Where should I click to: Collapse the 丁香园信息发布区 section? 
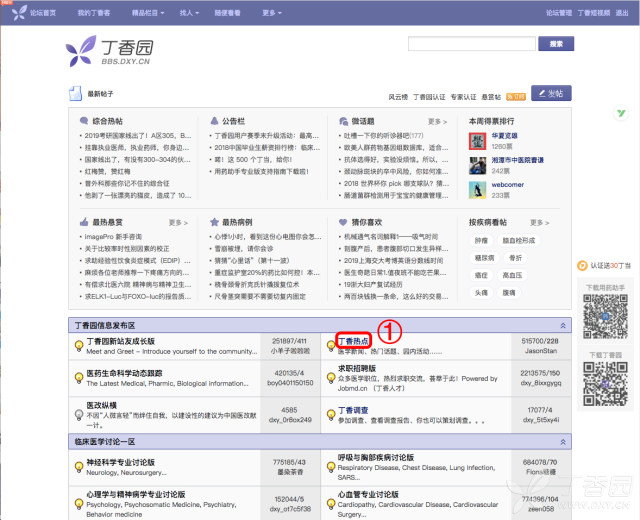563,325
